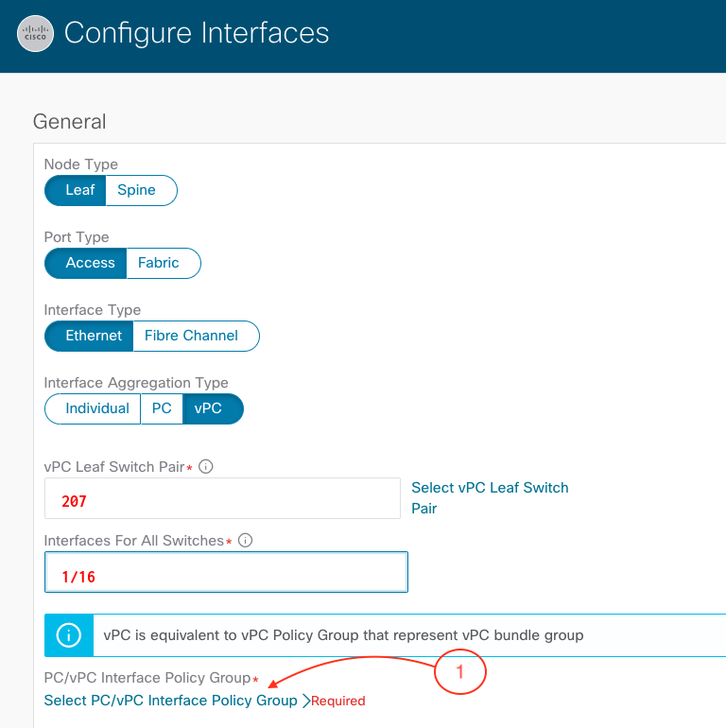Viewport: 726px width, 728px height.
Task: Open Select vPC Leaf Switch Pair link
Action: coord(489,497)
